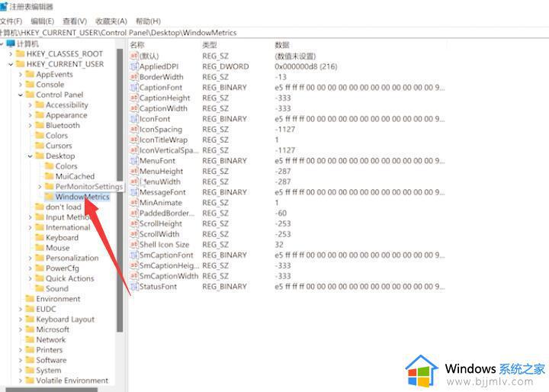Select the PowerCfg tree key

[x=63, y=268]
